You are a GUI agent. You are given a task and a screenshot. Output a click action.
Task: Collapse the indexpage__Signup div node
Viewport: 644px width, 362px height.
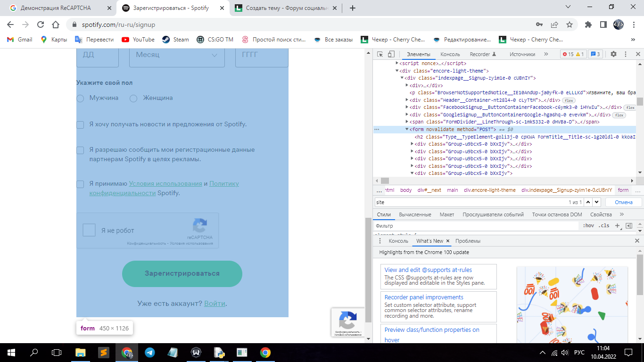point(402,78)
